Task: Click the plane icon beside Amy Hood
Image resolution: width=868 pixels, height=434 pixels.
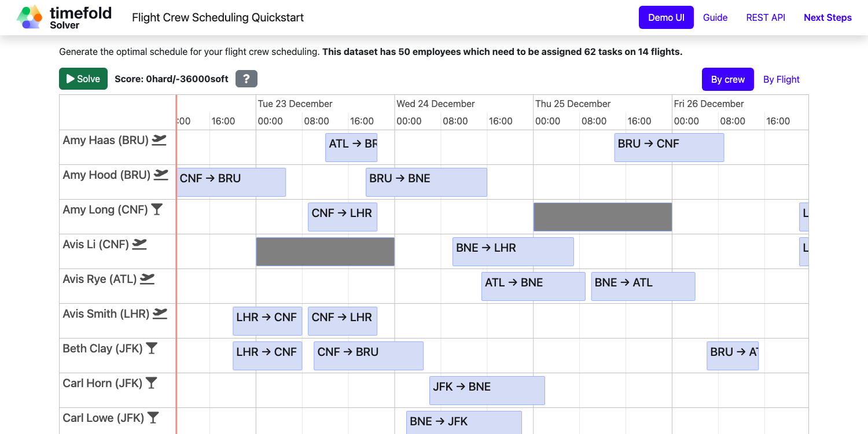Action: point(161,175)
